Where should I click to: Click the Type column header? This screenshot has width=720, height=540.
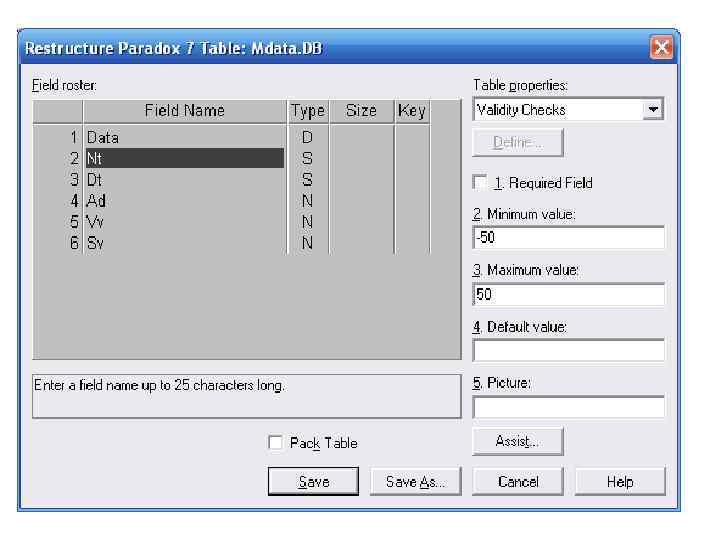308,111
